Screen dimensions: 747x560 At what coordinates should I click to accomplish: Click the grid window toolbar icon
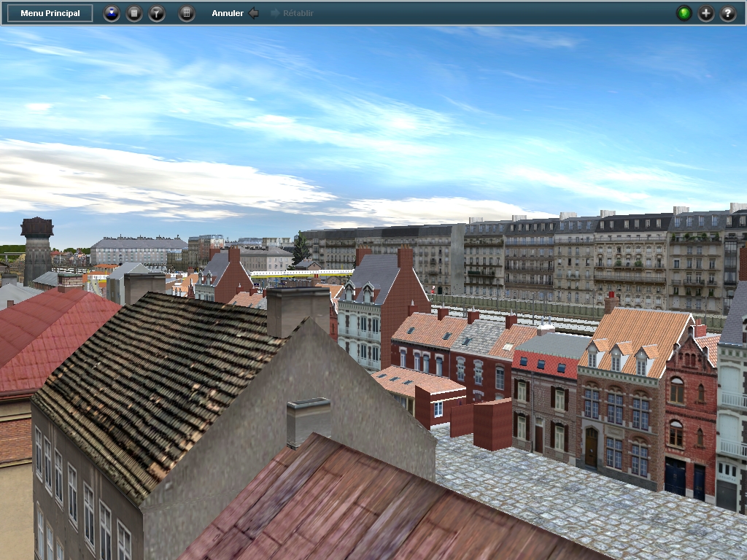pos(187,13)
